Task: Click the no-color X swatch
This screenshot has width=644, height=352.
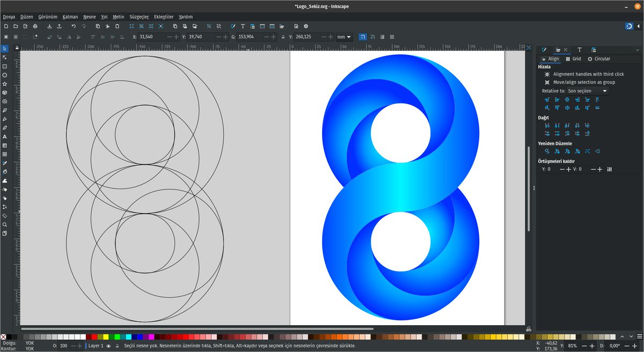Action: tap(3, 336)
